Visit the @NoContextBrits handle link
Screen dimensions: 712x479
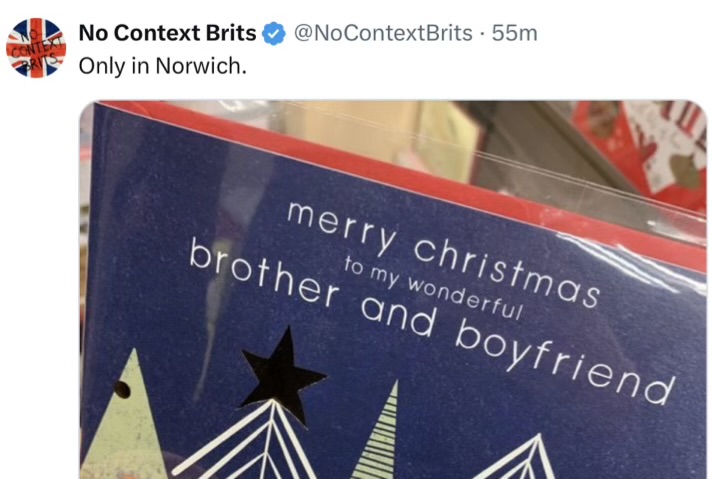tap(382, 33)
